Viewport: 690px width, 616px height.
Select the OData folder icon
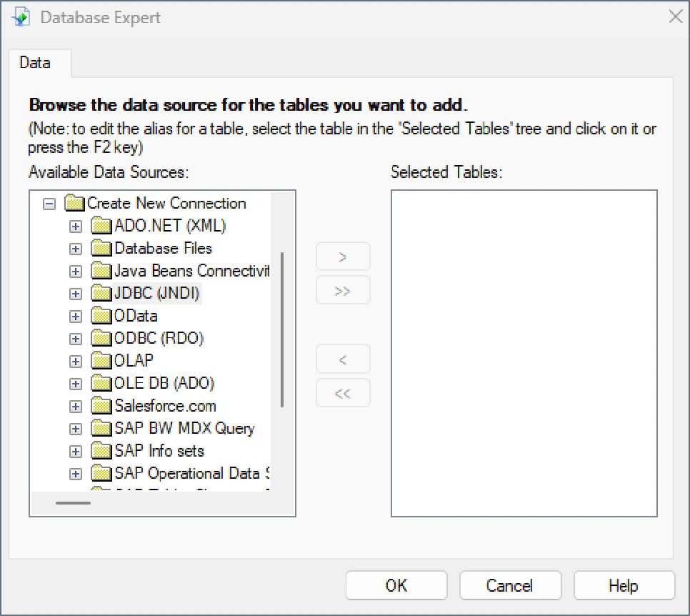click(100, 315)
